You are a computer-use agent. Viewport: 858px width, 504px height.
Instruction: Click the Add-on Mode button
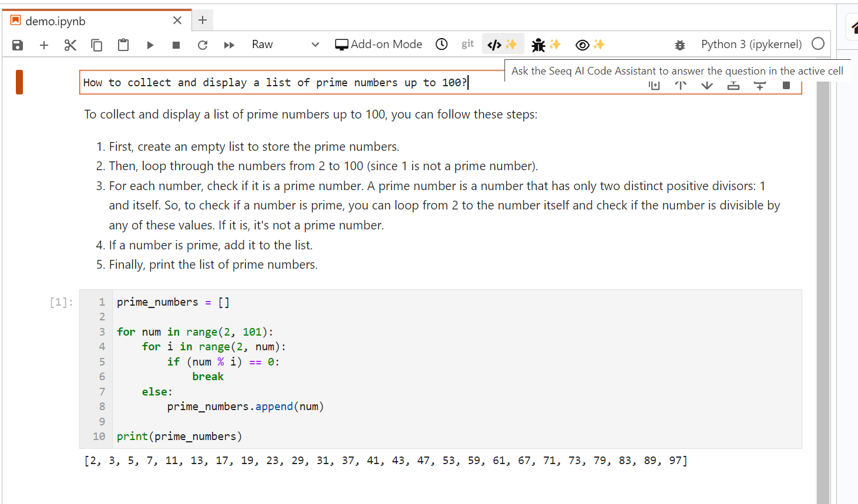[x=379, y=45]
